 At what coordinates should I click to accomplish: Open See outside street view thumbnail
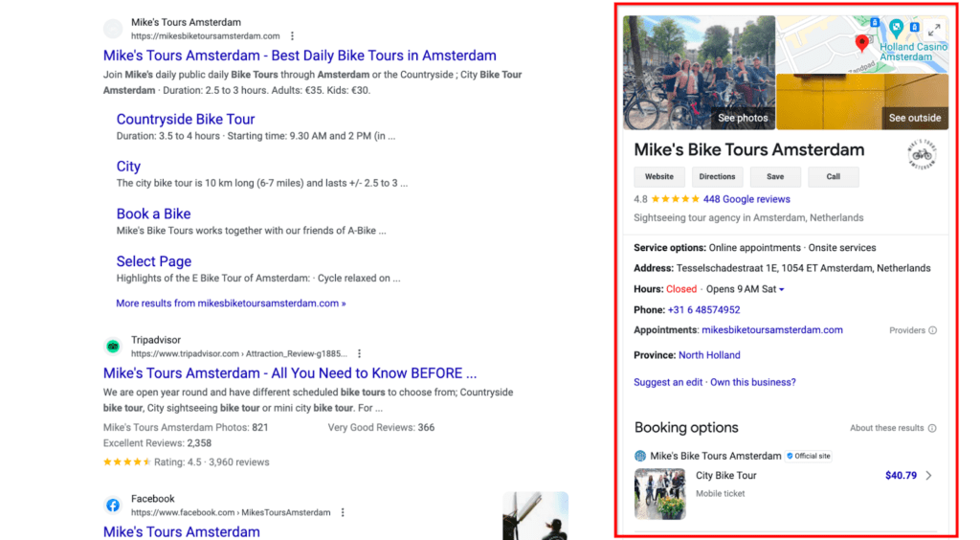point(862,101)
